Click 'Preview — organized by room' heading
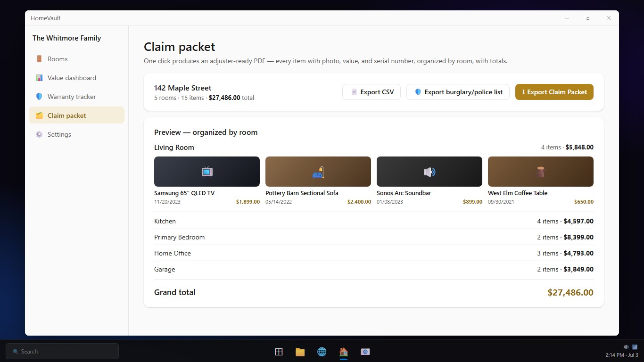 pos(206,132)
